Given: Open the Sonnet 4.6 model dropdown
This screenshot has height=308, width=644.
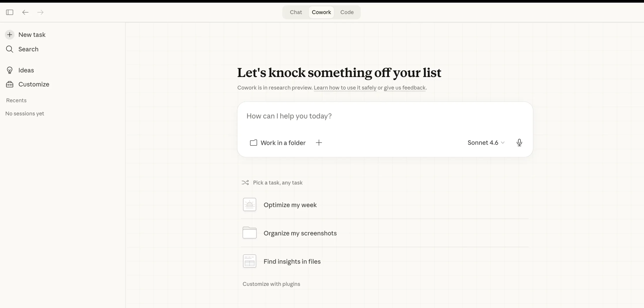Looking at the screenshot, I should coord(486,142).
